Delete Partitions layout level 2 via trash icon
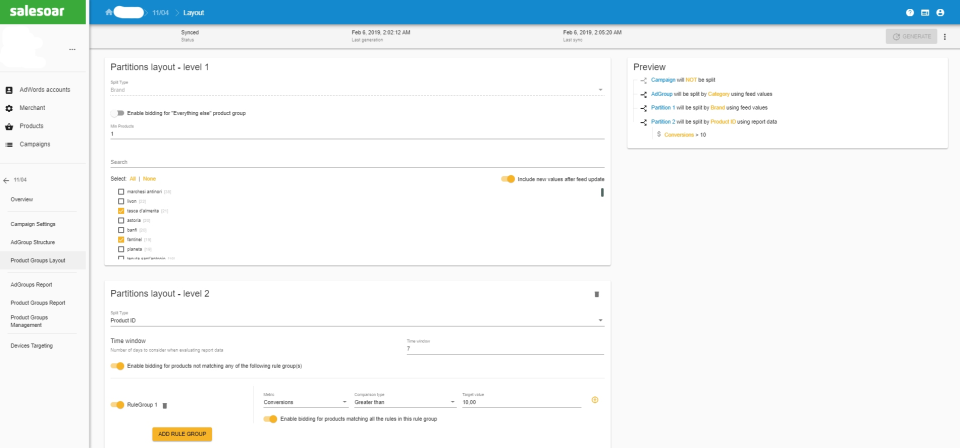Image resolution: width=960 pixels, height=448 pixels. click(x=596, y=294)
